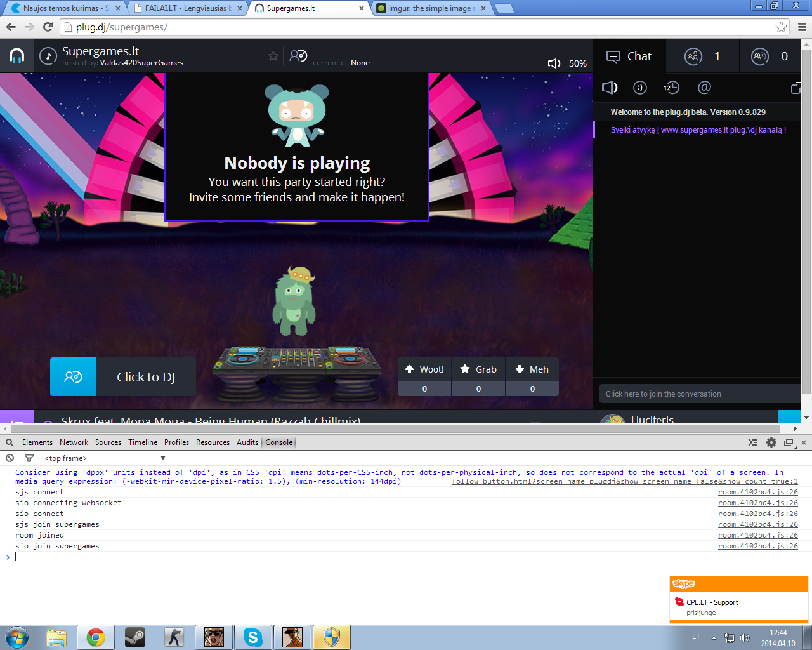Go back with the browser back arrow

tap(11, 27)
